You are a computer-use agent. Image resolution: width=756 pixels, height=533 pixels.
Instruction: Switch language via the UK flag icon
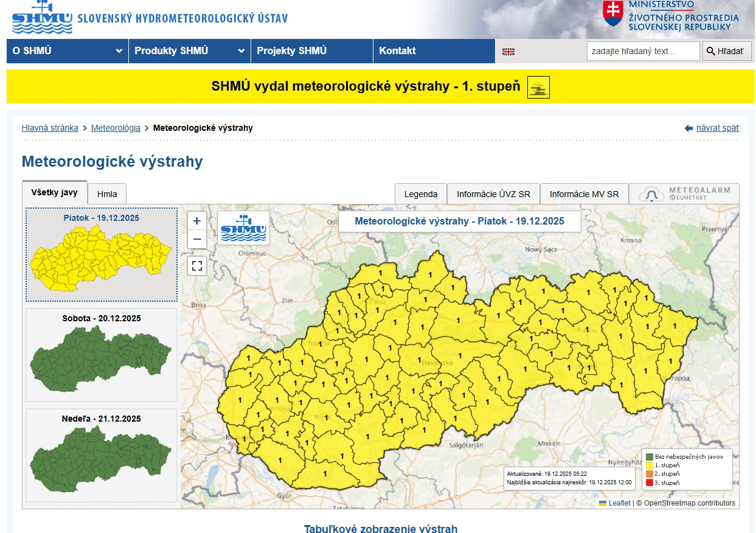pos(508,52)
